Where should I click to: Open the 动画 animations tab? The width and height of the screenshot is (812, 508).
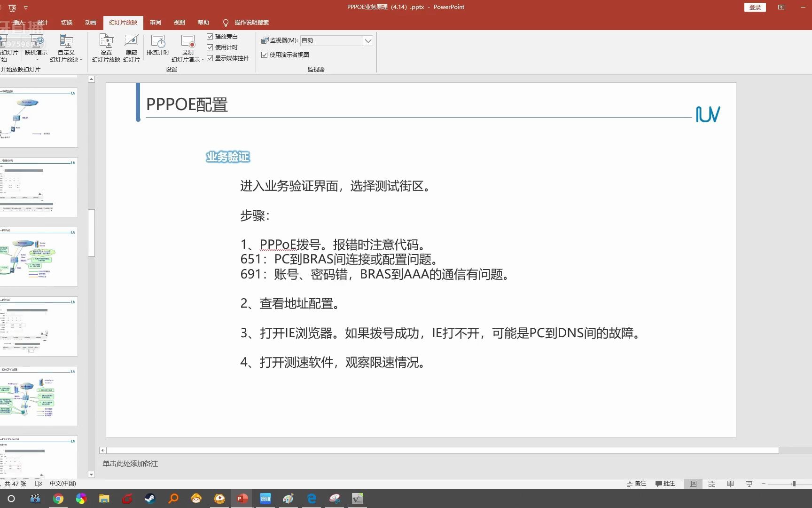click(91, 23)
